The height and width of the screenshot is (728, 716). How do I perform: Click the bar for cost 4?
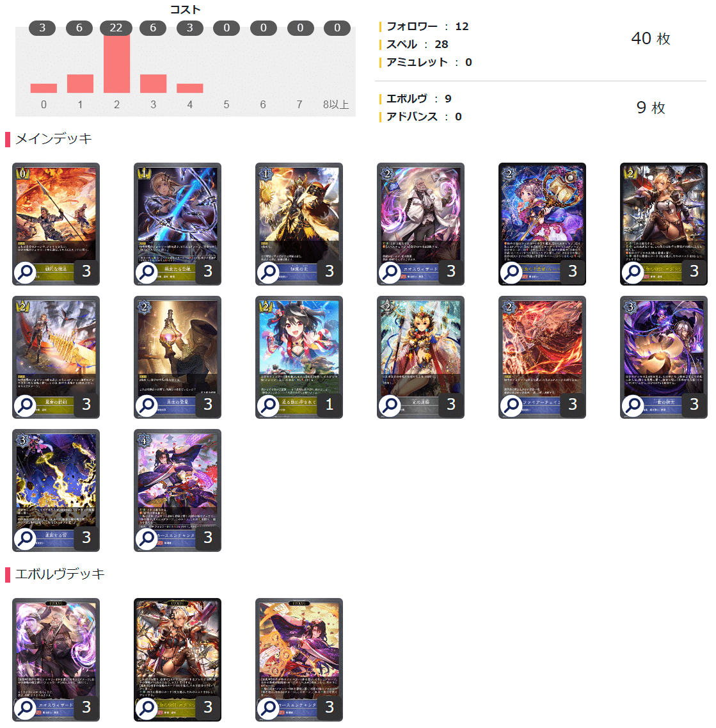[x=190, y=88]
